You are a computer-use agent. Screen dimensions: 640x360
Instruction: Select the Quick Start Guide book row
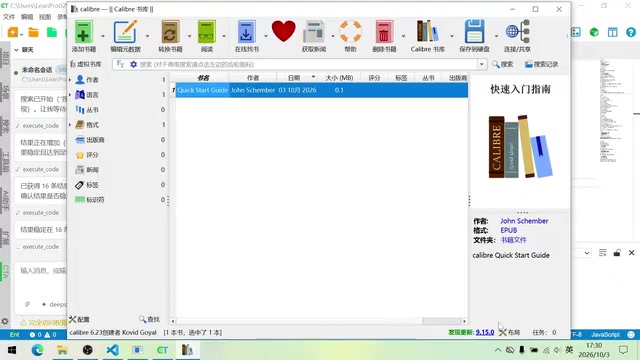point(322,90)
